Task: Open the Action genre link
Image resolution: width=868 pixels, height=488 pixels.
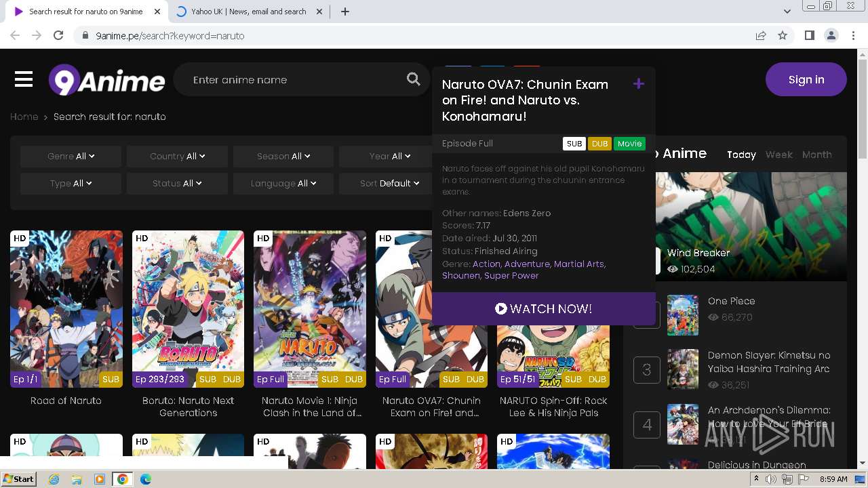Action: coord(486,264)
